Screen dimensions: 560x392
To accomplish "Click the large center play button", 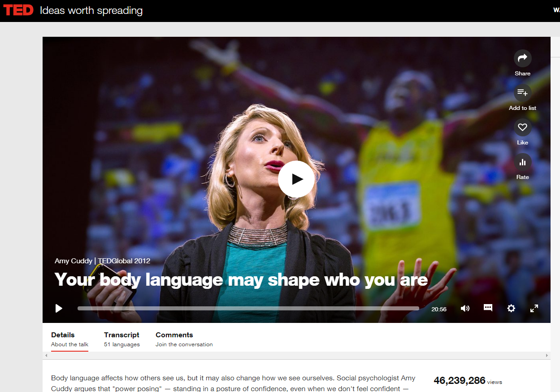I will pos(296,179).
